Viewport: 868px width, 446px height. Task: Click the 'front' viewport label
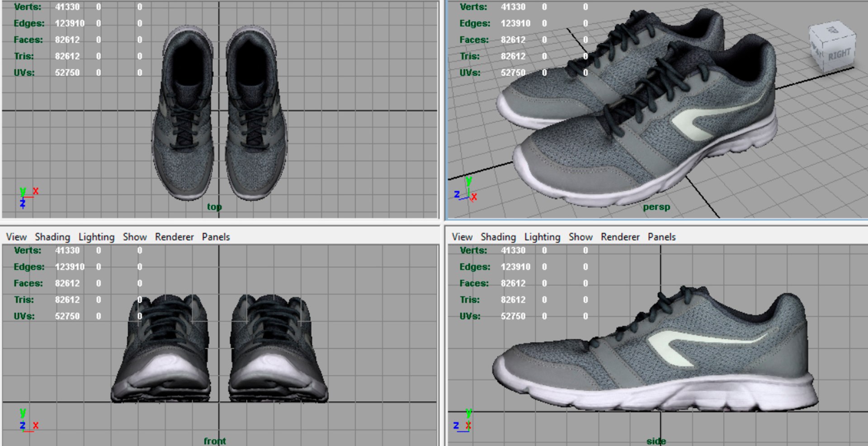click(x=215, y=441)
